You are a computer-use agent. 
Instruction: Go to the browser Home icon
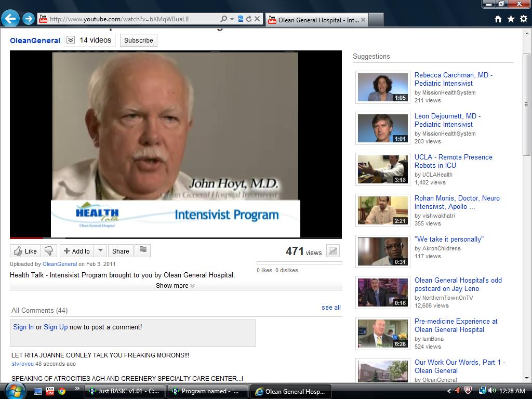tap(498, 19)
